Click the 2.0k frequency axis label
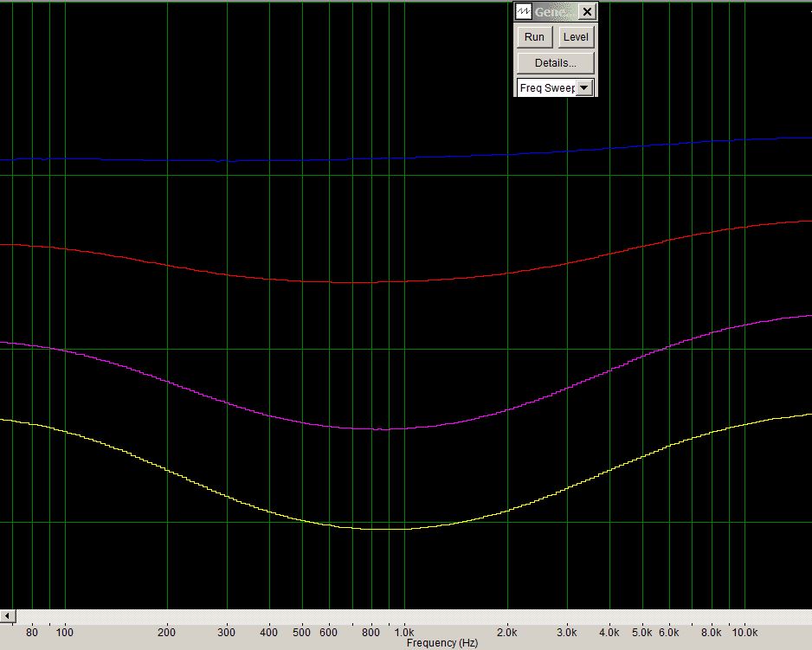The width and height of the screenshot is (812, 650). (x=507, y=632)
